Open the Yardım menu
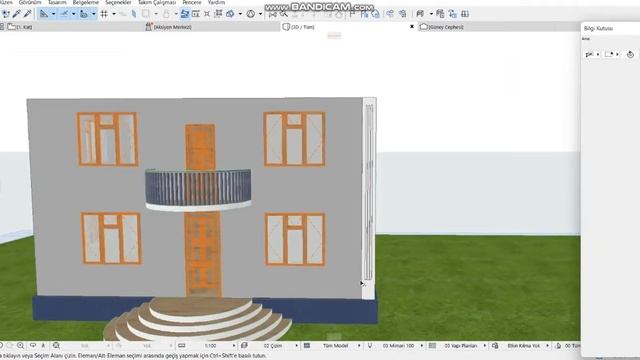Viewport: 640px width, 360px height. click(x=216, y=2)
